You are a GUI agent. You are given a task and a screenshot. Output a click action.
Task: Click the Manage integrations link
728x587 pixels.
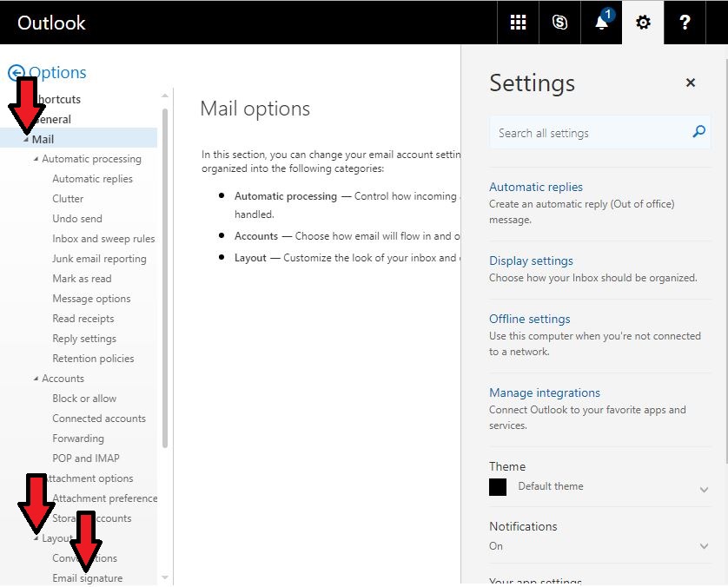pyautogui.click(x=545, y=392)
